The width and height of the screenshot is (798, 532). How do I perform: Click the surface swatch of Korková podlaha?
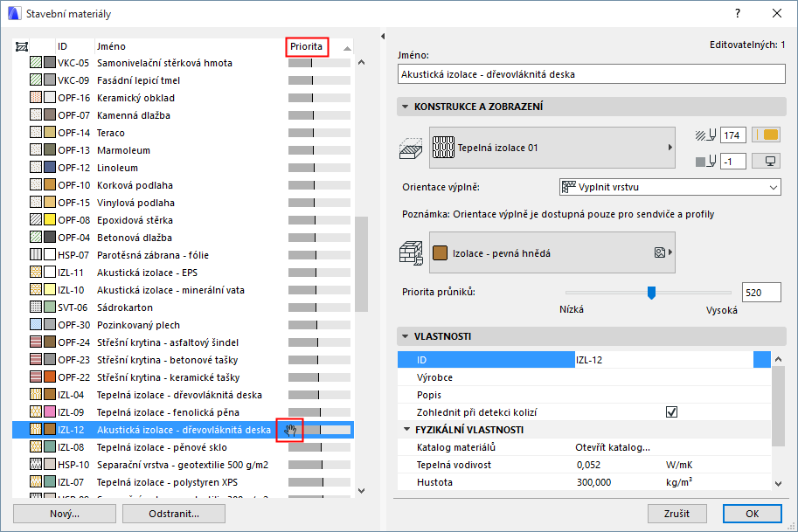[49, 184]
